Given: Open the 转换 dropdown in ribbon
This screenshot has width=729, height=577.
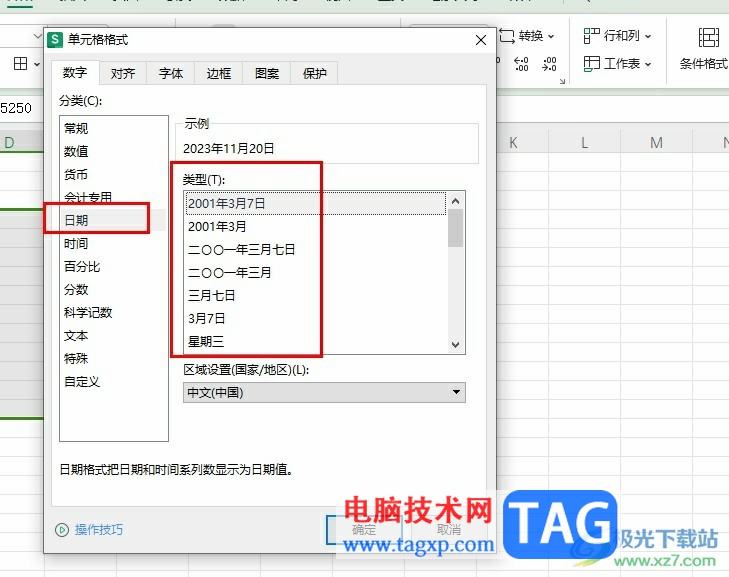Looking at the screenshot, I should [x=551, y=36].
